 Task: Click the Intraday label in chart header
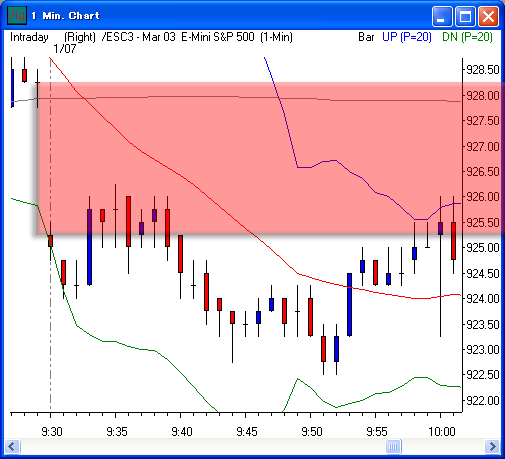(29, 37)
